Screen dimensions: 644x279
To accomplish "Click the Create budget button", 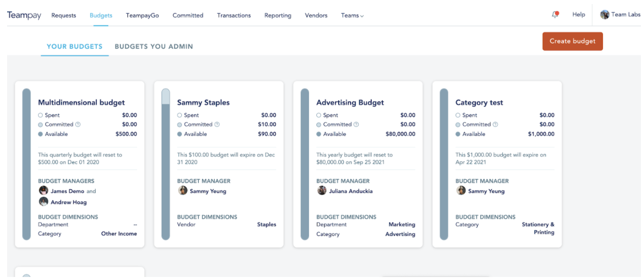I will [x=572, y=41].
